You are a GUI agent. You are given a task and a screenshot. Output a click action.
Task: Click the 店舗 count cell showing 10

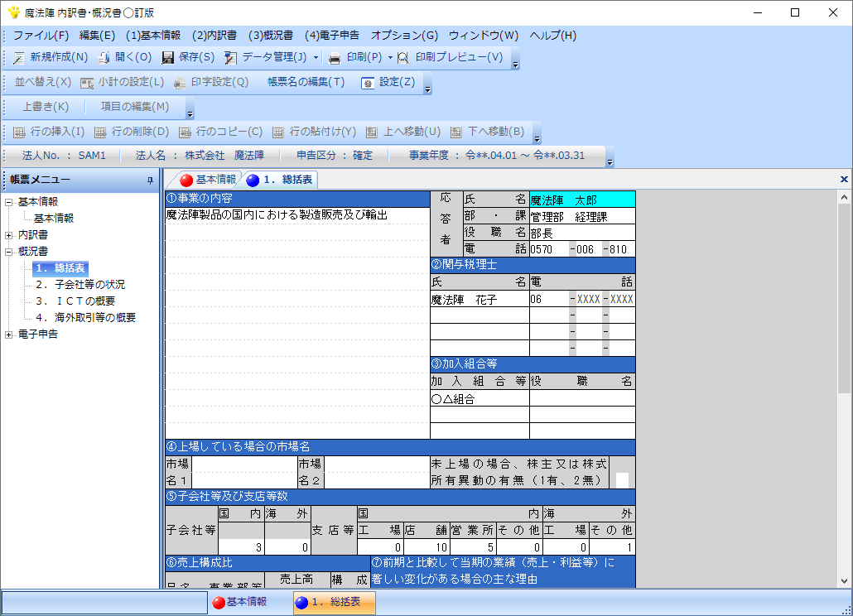pos(426,547)
